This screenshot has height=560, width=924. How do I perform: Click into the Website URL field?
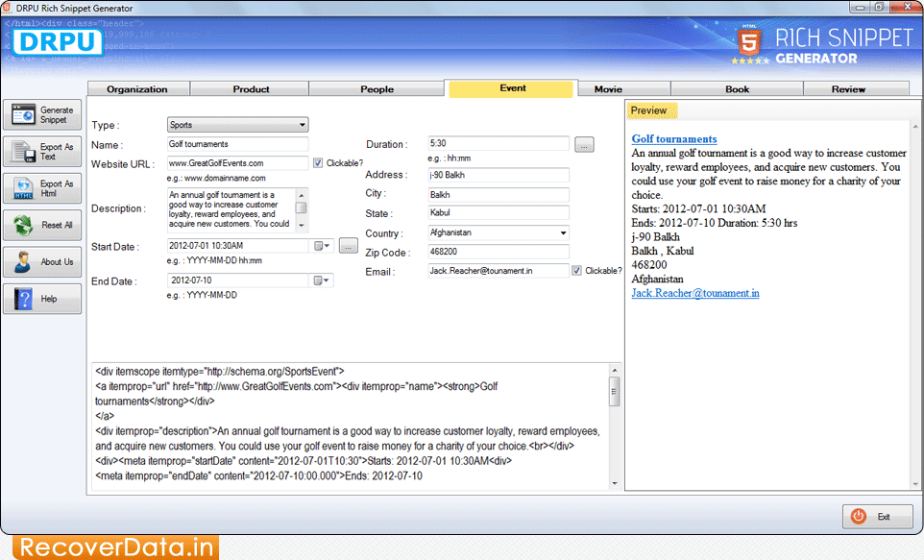237,163
